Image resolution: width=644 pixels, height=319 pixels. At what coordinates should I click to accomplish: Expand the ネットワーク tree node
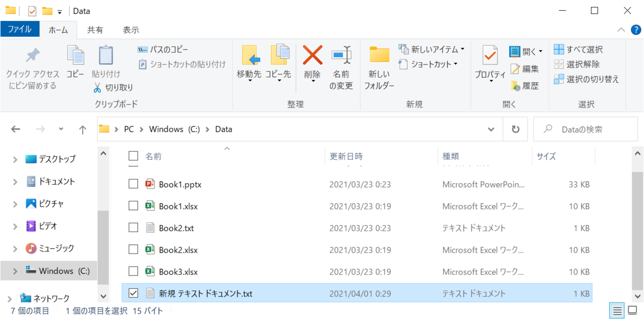[9, 299]
